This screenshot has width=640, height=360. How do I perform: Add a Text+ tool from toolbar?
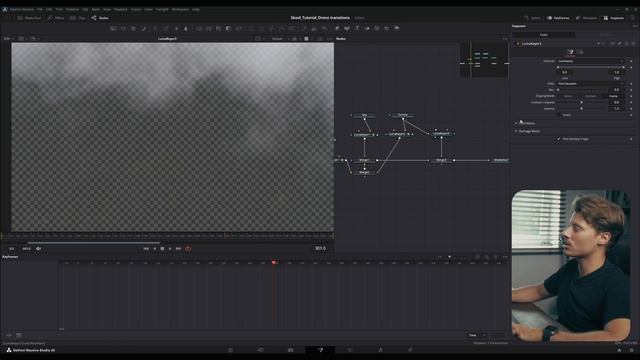pyautogui.click(x=133, y=29)
